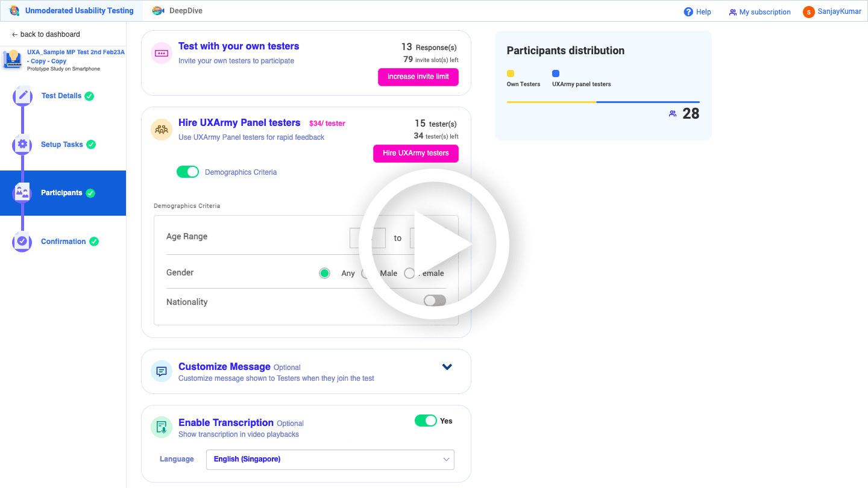Expand the Customize Message section chevron
The image size is (868, 488).
[447, 366]
